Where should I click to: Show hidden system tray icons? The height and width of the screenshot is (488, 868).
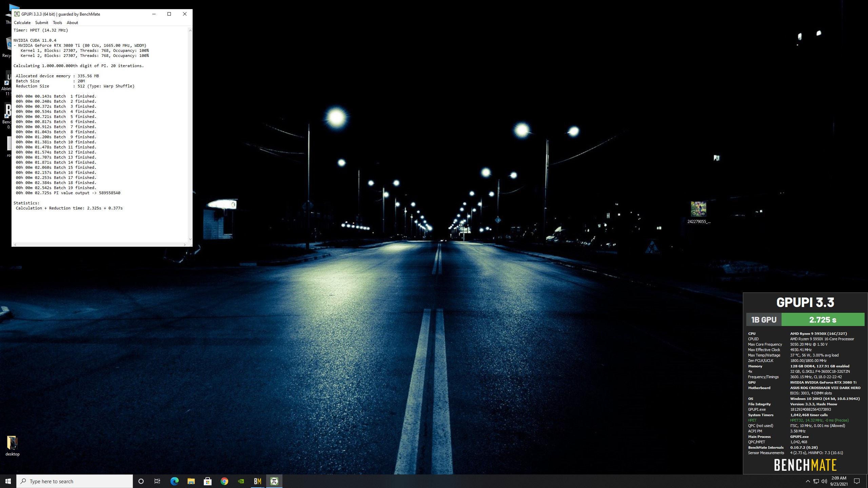point(808,481)
